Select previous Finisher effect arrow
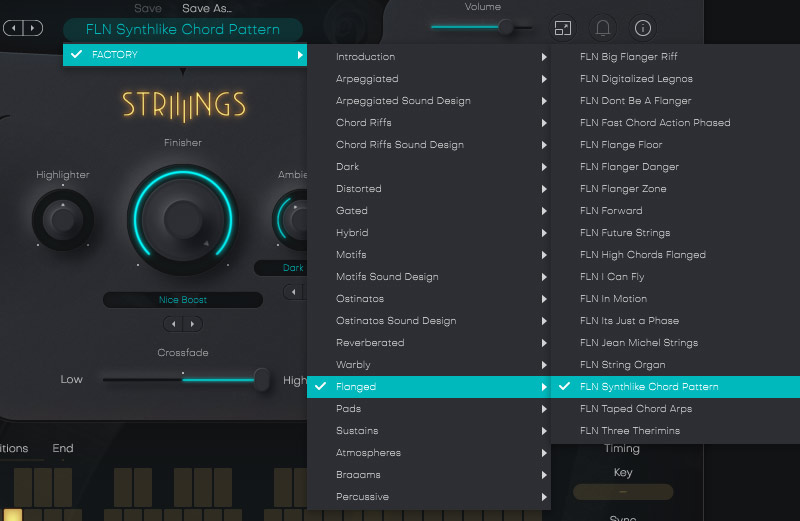 172,324
